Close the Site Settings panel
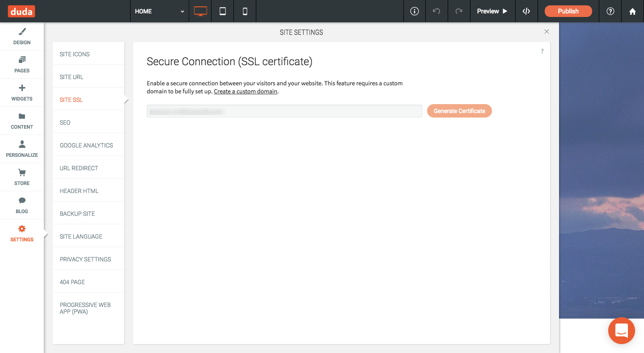The width and height of the screenshot is (644, 353). tap(547, 32)
